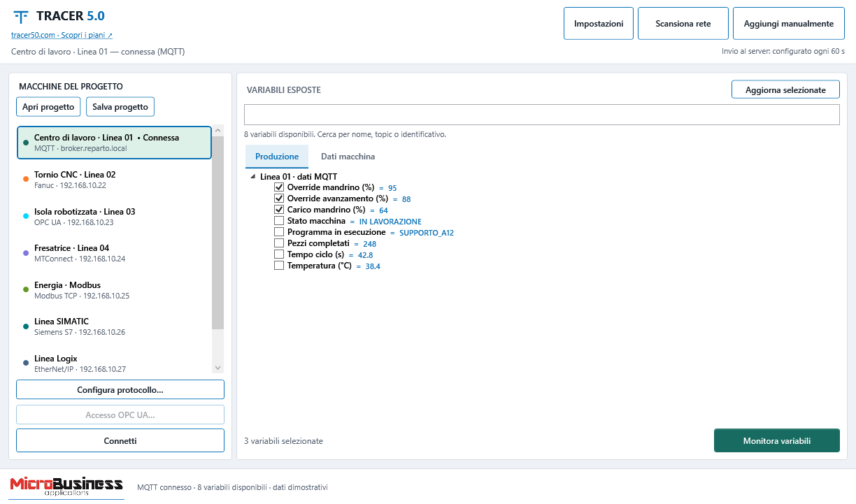Switch to the Produzione tab
The image size is (856, 504).
277,157
